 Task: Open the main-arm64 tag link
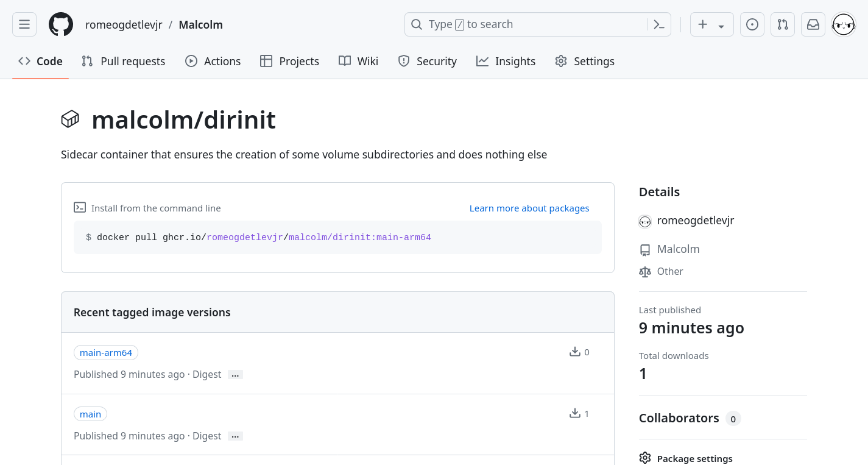click(x=106, y=353)
